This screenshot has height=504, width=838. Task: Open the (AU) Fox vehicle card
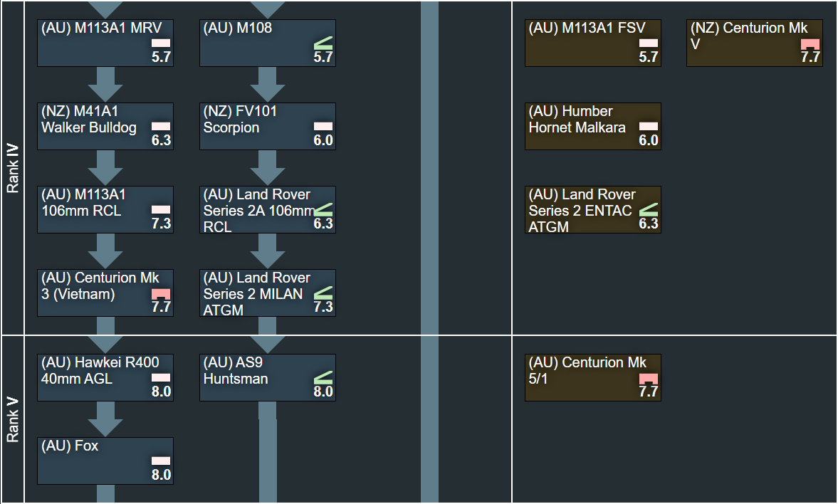click(x=105, y=461)
